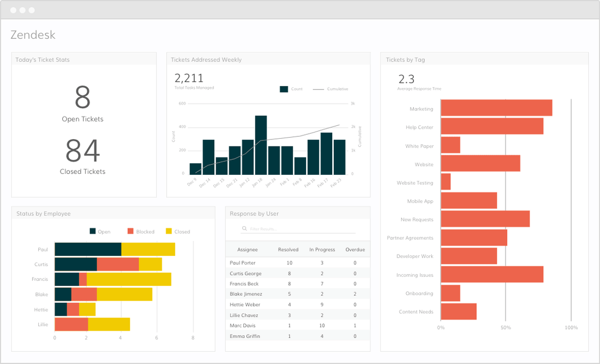This screenshot has height=364, width=600.
Task: Select the Francis Beck row name
Action: click(x=244, y=284)
